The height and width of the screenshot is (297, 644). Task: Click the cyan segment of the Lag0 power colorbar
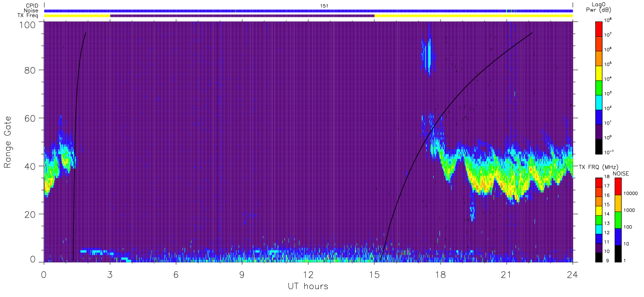(x=600, y=101)
